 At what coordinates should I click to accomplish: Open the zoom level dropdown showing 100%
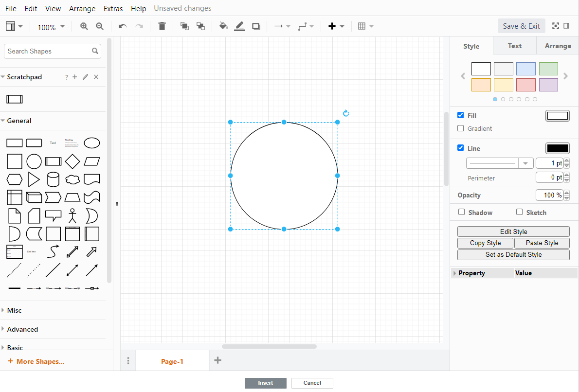(x=51, y=27)
